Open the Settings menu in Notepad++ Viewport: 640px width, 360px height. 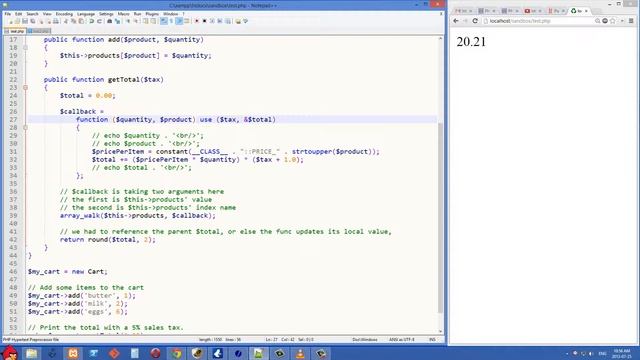tap(106, 14)
